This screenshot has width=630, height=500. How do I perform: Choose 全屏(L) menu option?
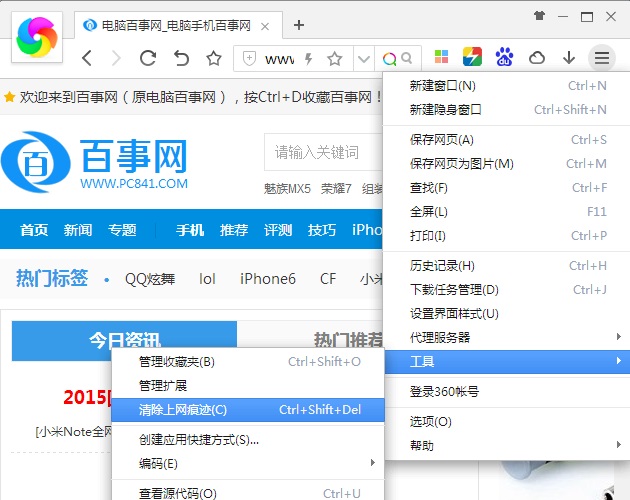(x=506, y=211)
